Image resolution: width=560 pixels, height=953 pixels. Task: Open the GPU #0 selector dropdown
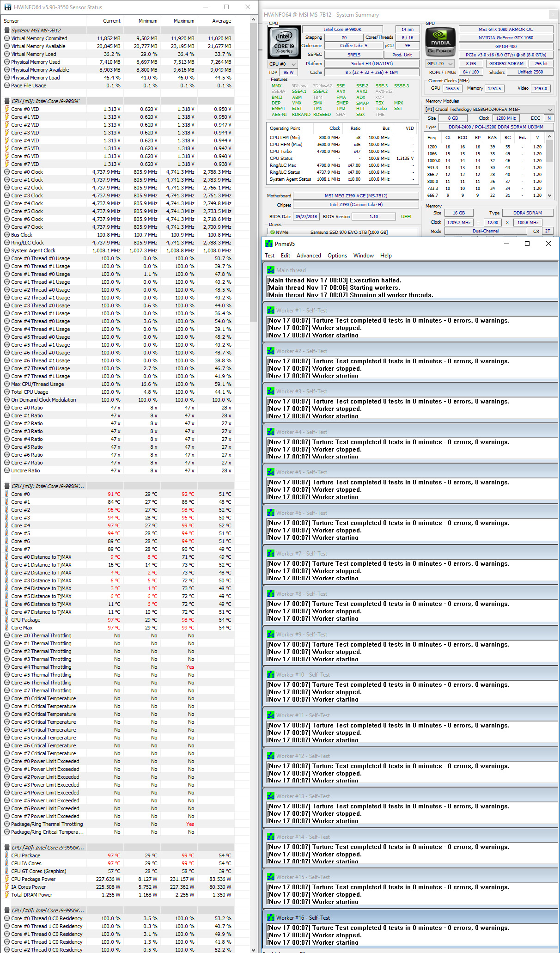click(440, 63)
